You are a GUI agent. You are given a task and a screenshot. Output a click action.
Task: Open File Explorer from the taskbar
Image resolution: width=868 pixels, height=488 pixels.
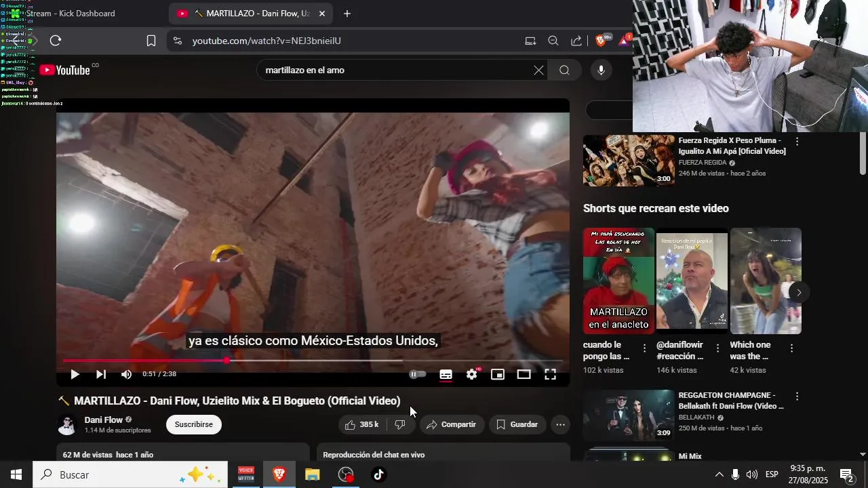[312, 474]
